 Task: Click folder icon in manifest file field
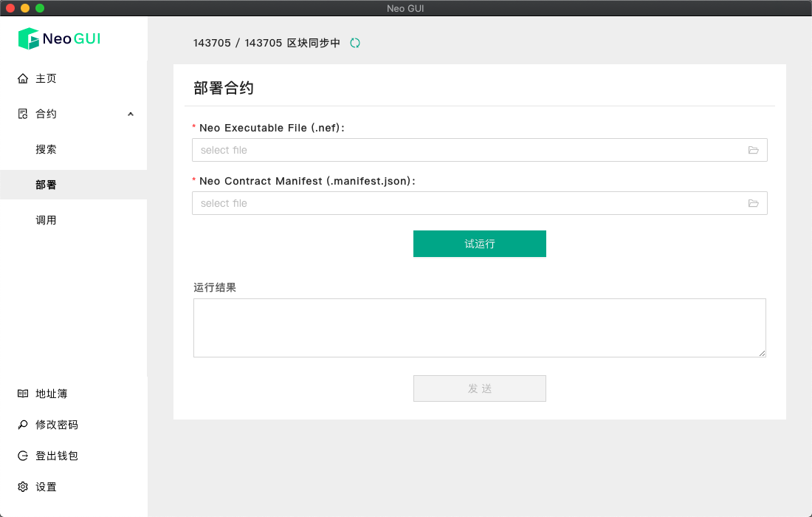pos(754,203)
